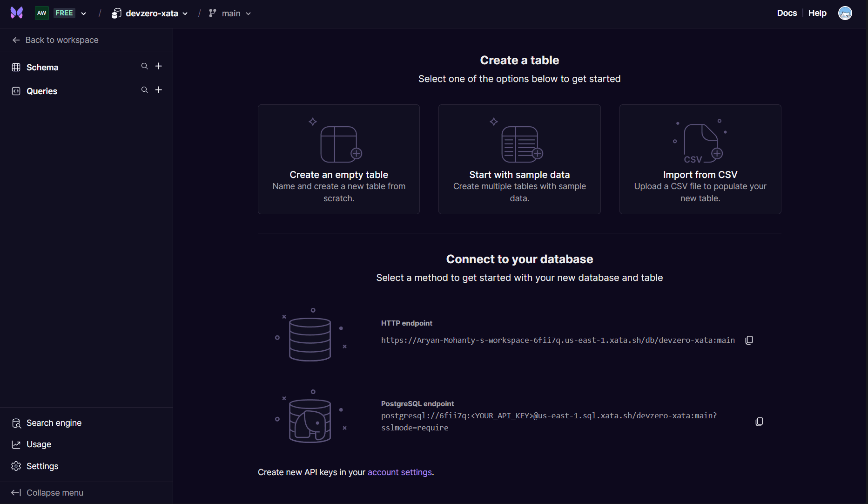
Task: Add a new table via Schema plus icon
Action: point(158,66)
